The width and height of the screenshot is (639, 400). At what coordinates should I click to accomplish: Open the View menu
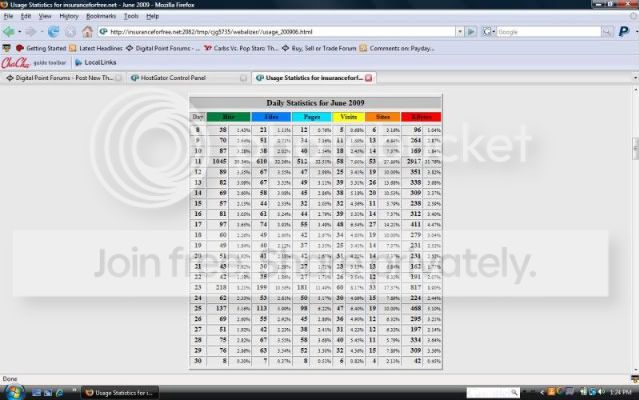(x=45, y=16)
